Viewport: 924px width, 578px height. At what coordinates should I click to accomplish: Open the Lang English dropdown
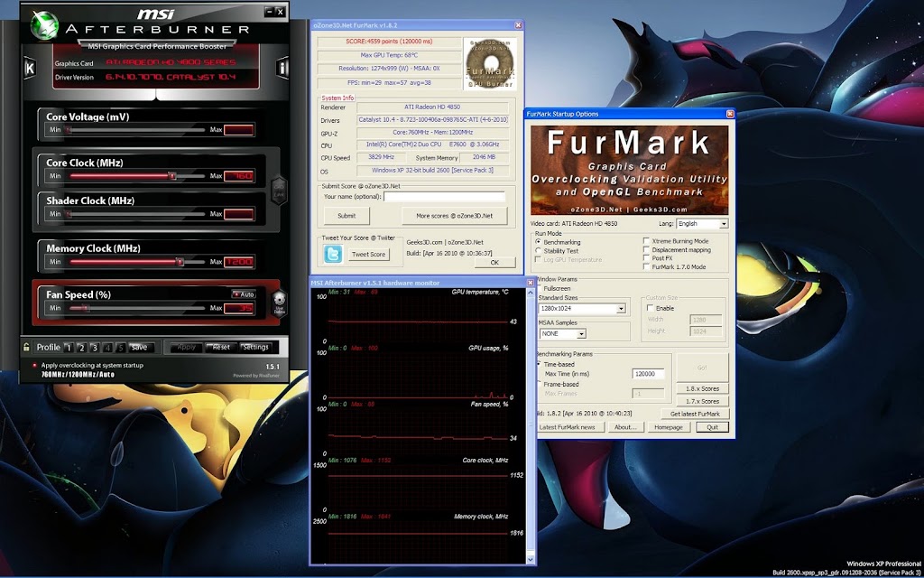[722, 223]
